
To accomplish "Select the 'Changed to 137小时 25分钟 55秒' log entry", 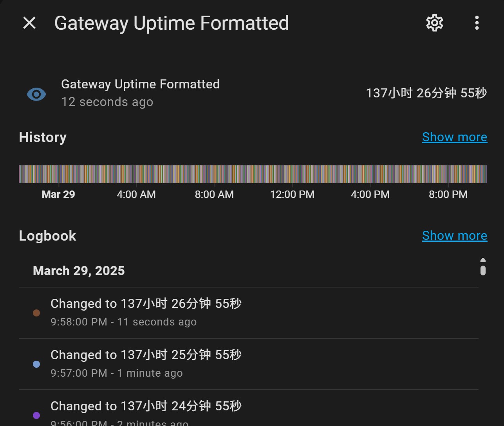I will [146, 355].
